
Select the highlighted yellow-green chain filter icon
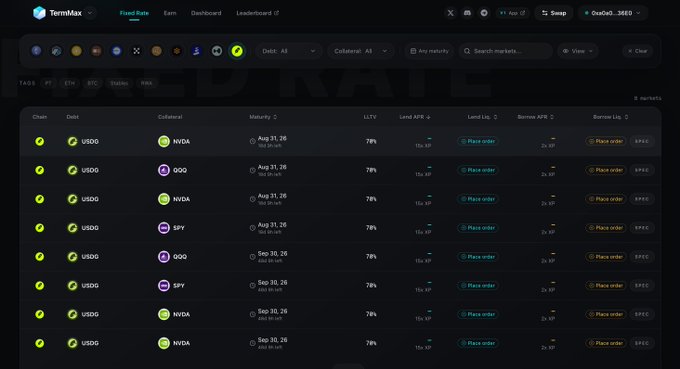coord(237,51)
